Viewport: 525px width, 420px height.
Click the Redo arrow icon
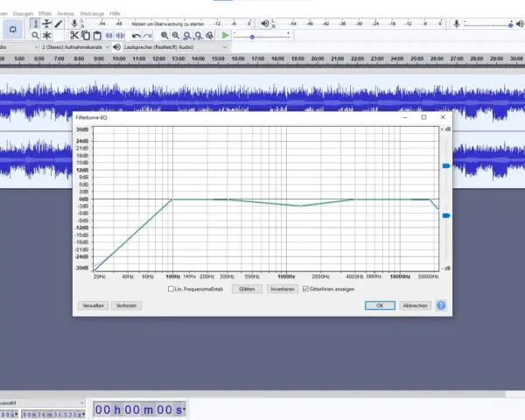tap(147, 35)
